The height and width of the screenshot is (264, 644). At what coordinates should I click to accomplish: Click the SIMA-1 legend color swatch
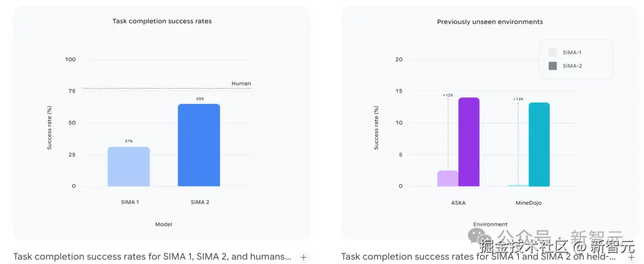click(553, 53)
